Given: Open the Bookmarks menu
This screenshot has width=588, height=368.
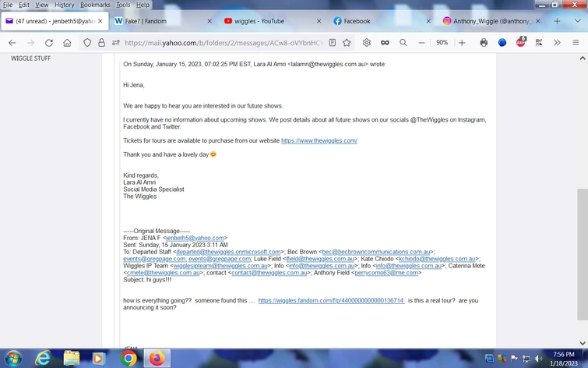Looking at the screenshot, I should coord(95,5).
